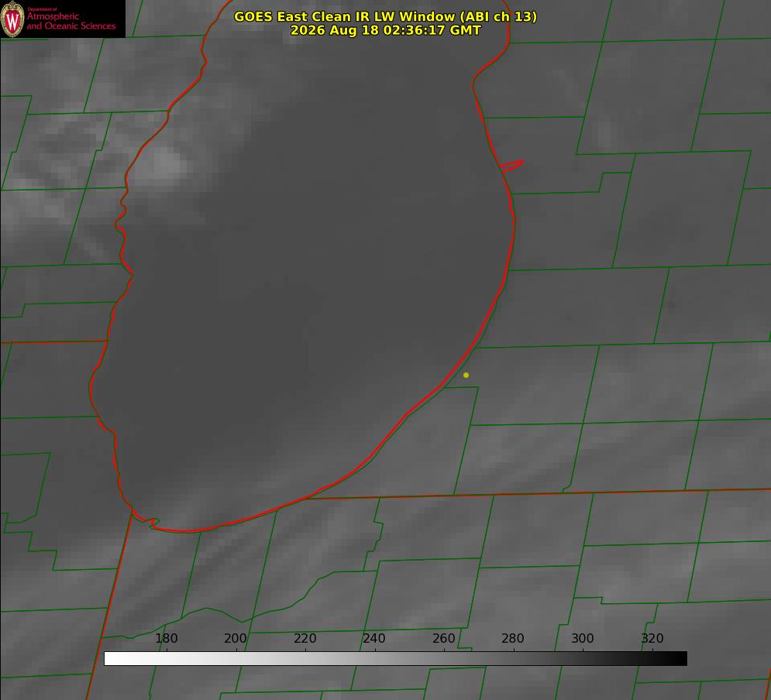The height and width of the screenshot is (700, 771).
Task: Click the 2026 Aug 18 02:36:17 GMT timestamp
Action: [x=385, y=30]
